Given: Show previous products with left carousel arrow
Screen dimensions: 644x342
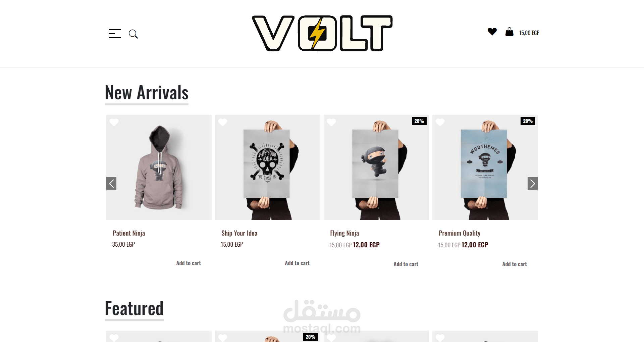Looking at the screenshot, I should [111, 184].
